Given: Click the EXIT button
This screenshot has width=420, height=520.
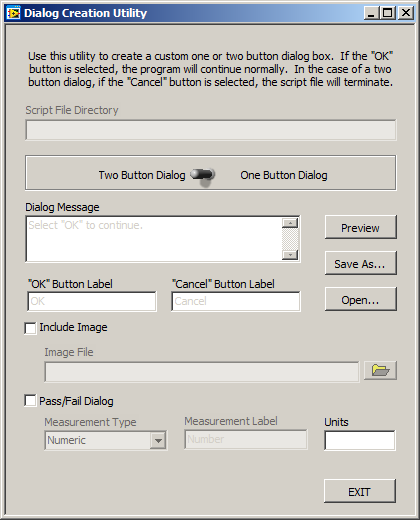Looking at the screenshot, I should pos(360,491).
